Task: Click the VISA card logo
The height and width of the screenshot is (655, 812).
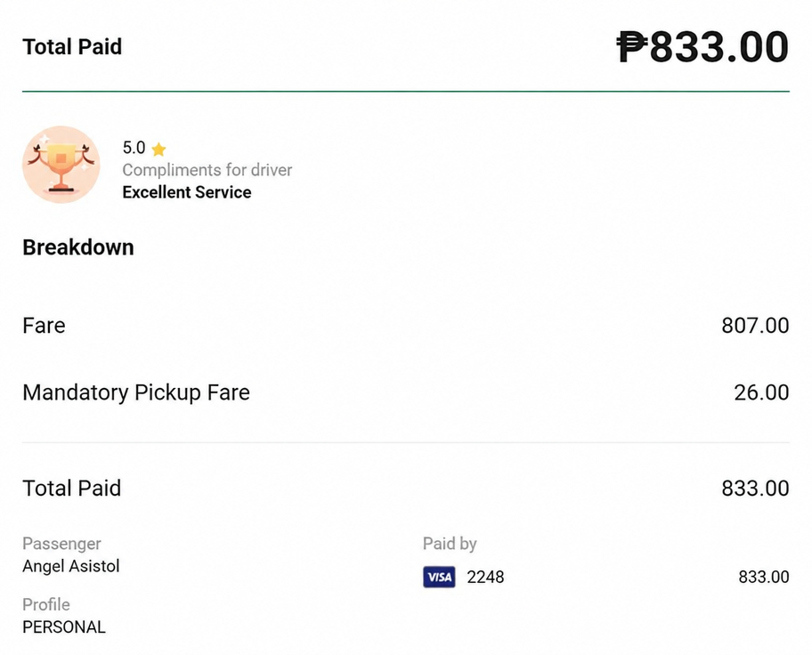Action: point(439,577)
